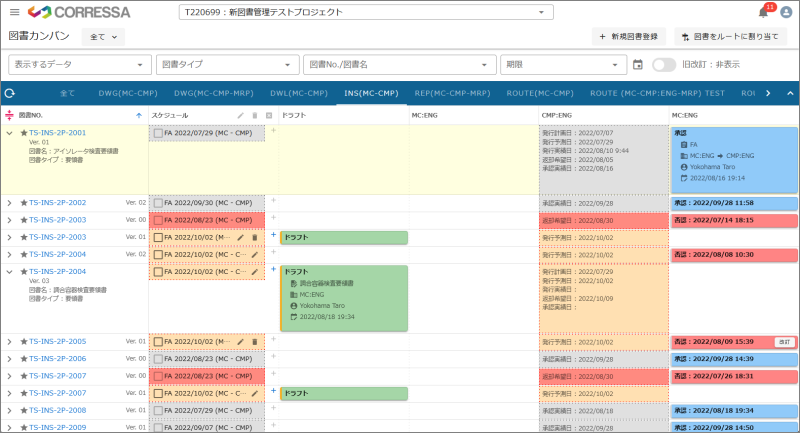Click the pink expand/collapse all rows icon
This screenshot has height=433, width=800.
[9, 115]
